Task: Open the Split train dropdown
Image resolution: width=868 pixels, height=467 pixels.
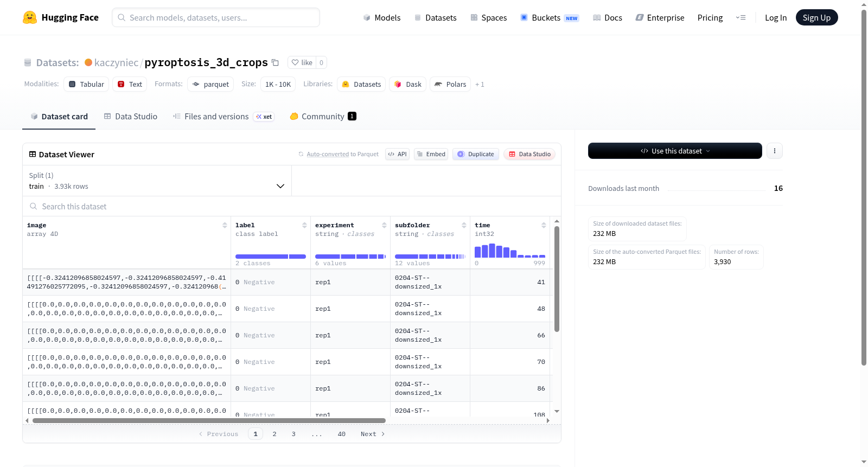Action: (x=157, y=181)
